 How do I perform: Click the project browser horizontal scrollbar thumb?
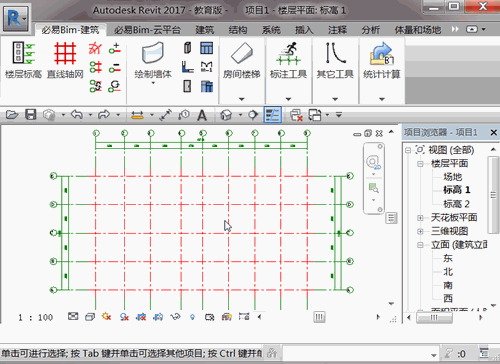(434, 317)
